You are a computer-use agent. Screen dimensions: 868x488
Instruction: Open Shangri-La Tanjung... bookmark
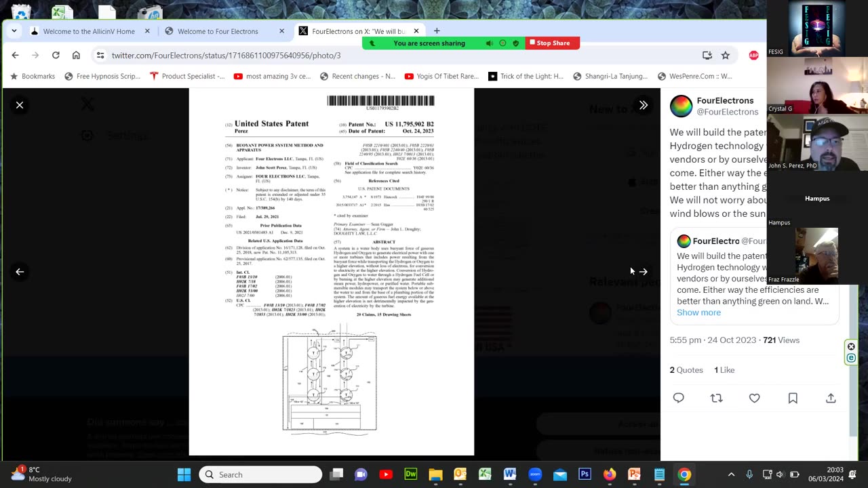tap(610, 77)
